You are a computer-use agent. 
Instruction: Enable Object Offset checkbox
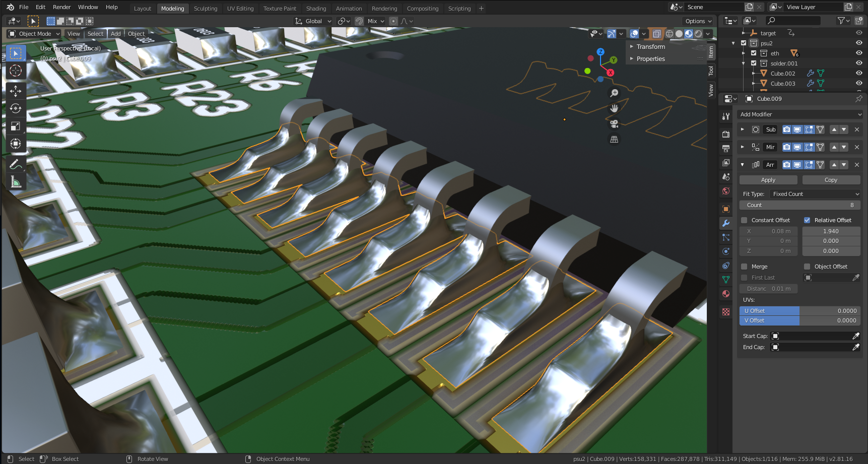click(x=807, y=267)
